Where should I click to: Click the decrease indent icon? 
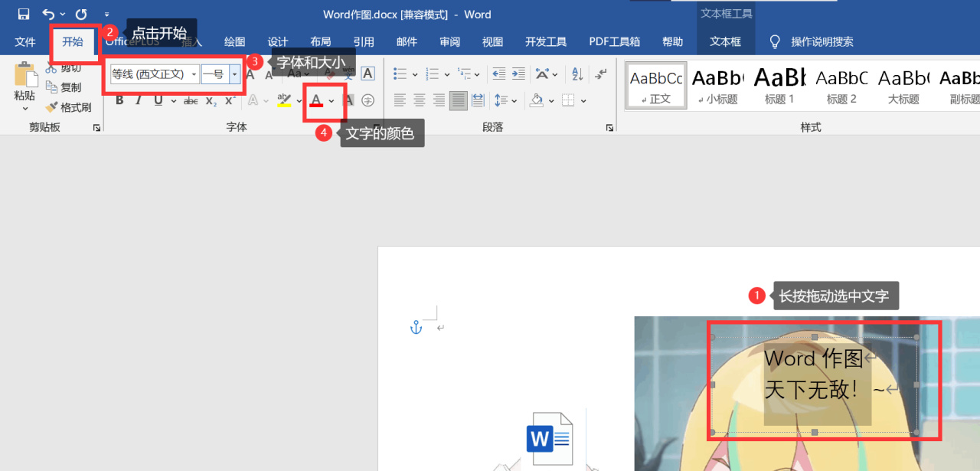tap(500, 74)
